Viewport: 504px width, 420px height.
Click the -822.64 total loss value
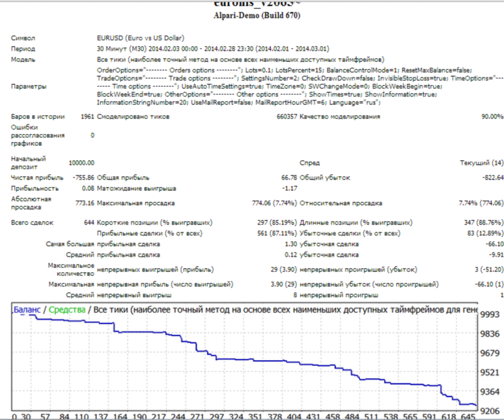(x=492, y=177)
